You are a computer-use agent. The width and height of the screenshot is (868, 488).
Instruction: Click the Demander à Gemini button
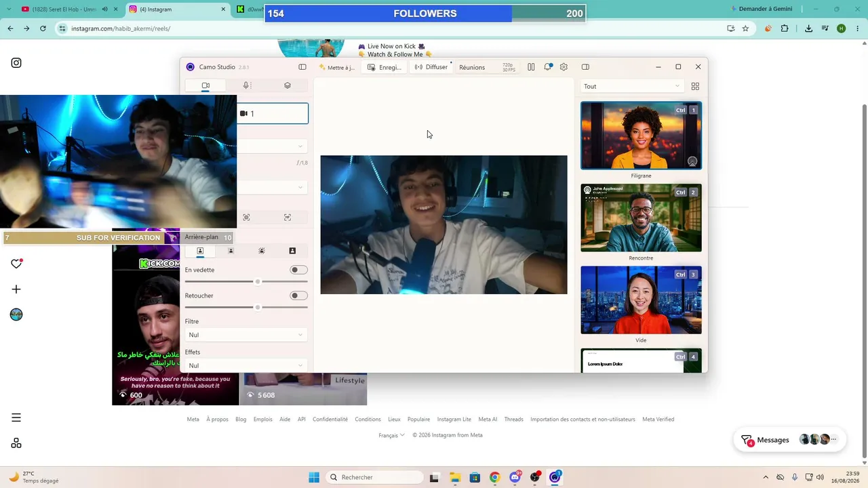tap(761, 9)
